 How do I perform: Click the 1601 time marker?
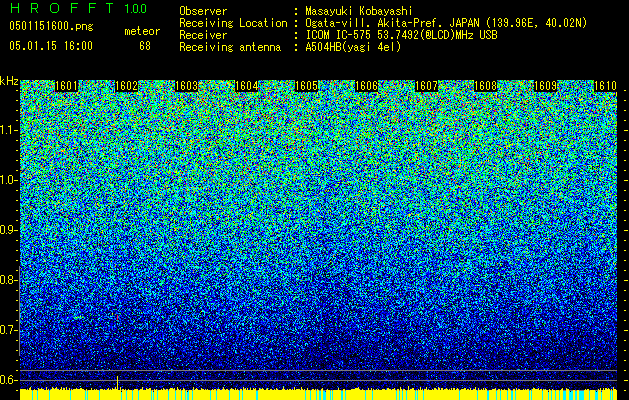66,86
